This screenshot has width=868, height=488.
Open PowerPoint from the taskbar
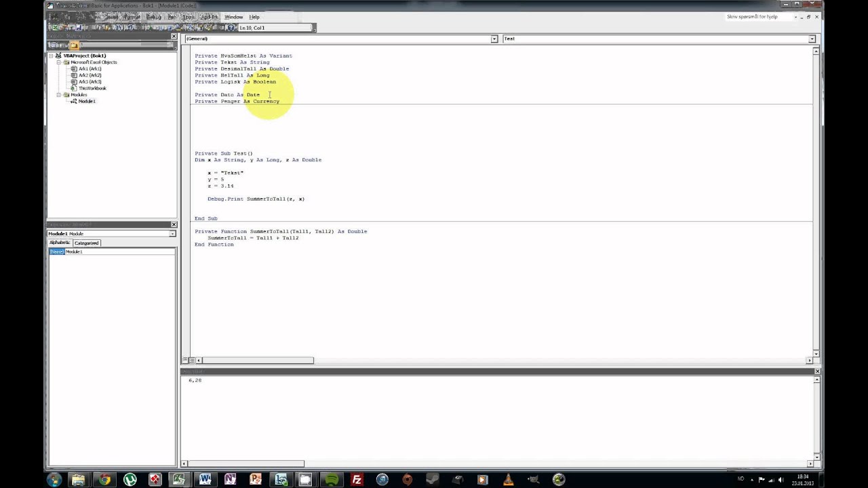[x=255, y=479]
